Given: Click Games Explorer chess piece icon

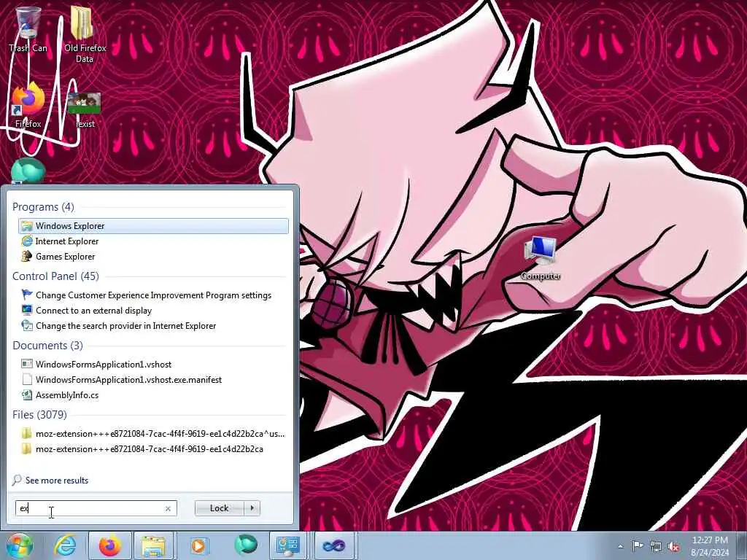Looking at the screenshot, I should coord(27,256).
